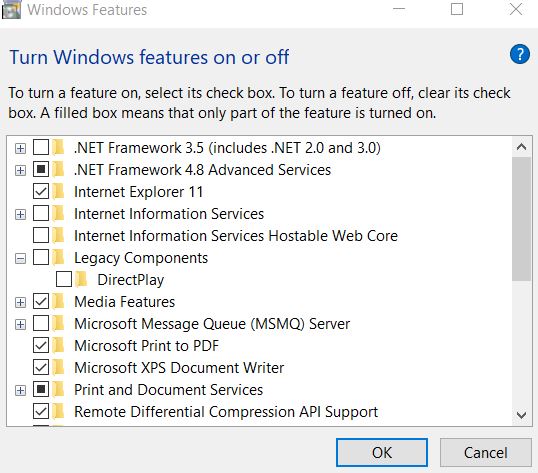Expand the Microsoft Message Queue (MSMQ) Server node
The image size is (538, 473).
20,324
